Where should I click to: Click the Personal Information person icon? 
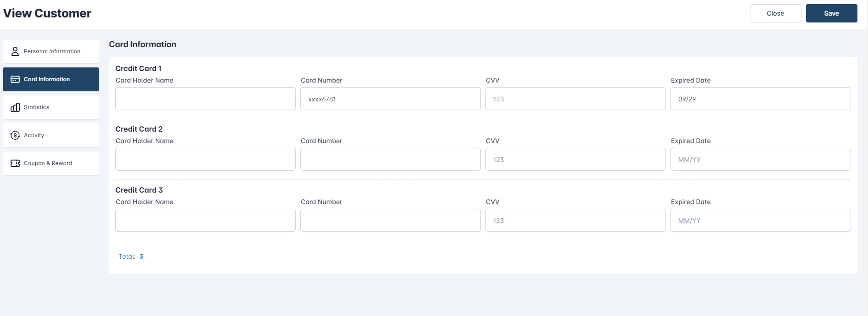(x=15, y=51)
